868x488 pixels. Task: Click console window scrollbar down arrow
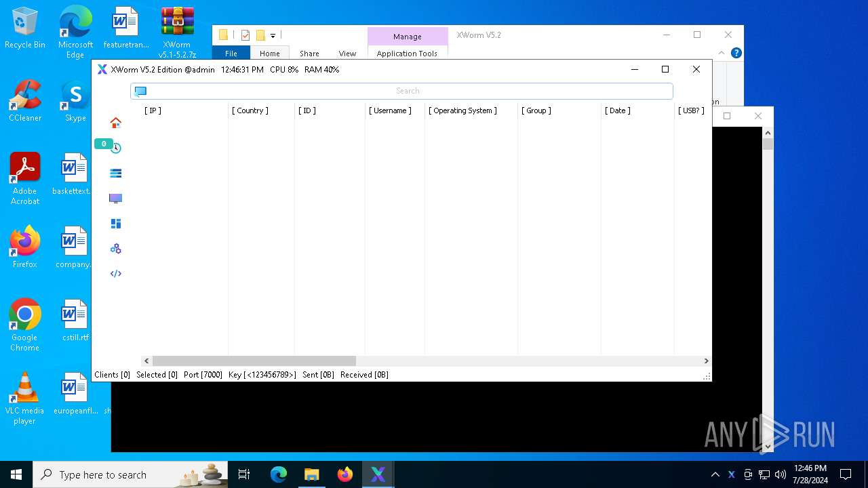pos(768,446)
